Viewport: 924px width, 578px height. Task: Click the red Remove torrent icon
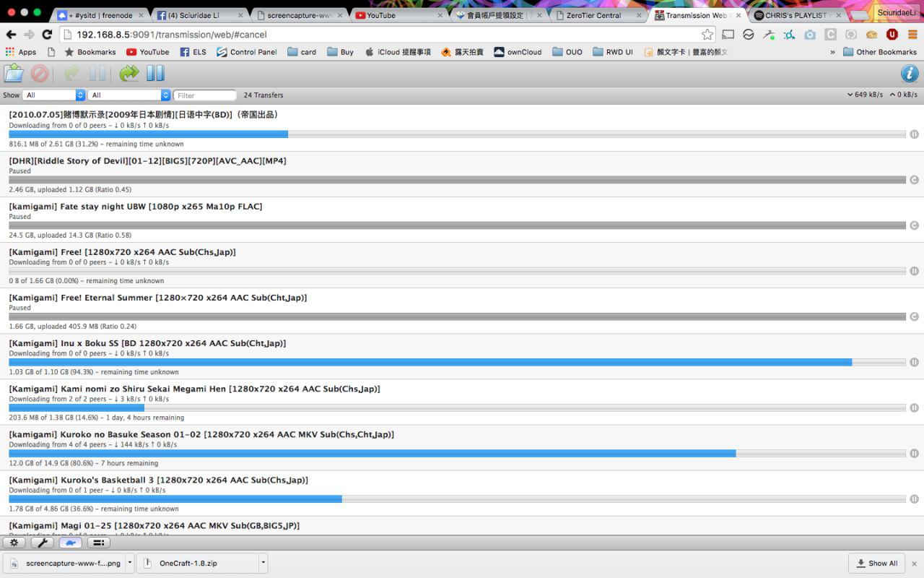coord(40,73)
